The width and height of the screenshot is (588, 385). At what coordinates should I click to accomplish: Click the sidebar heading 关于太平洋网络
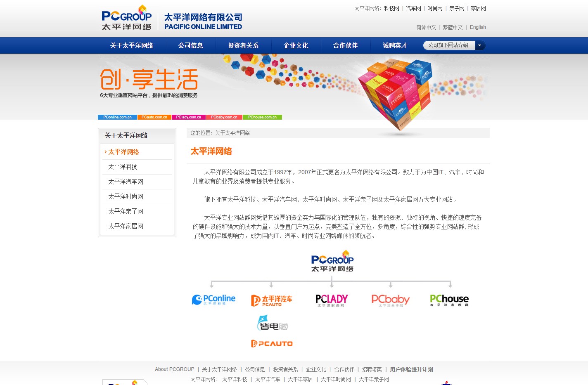[126, 135]
